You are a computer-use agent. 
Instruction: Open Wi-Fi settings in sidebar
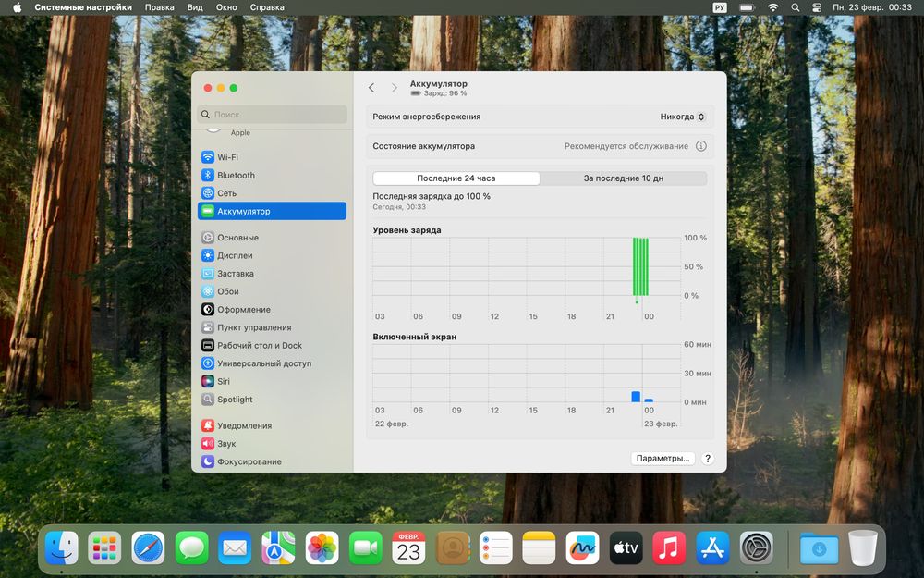[x=272, y=157]
